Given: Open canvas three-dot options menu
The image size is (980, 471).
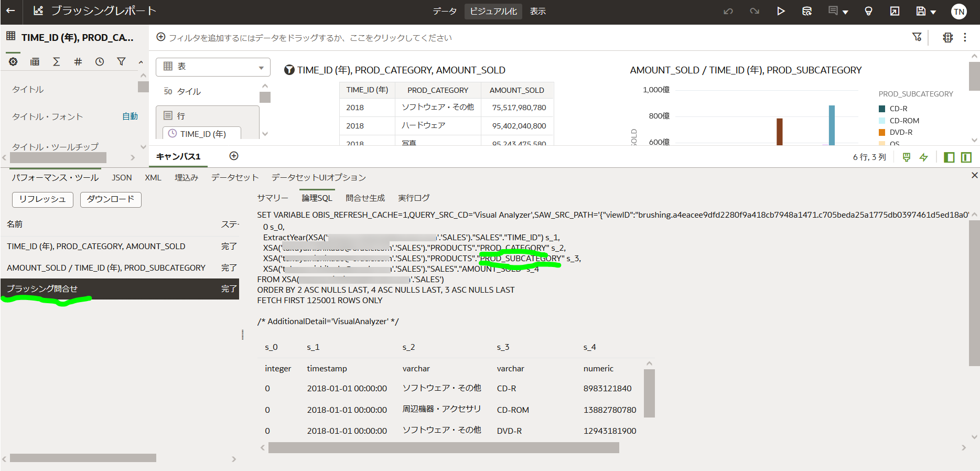Looking at the screenshot, I should coord(965,37).
